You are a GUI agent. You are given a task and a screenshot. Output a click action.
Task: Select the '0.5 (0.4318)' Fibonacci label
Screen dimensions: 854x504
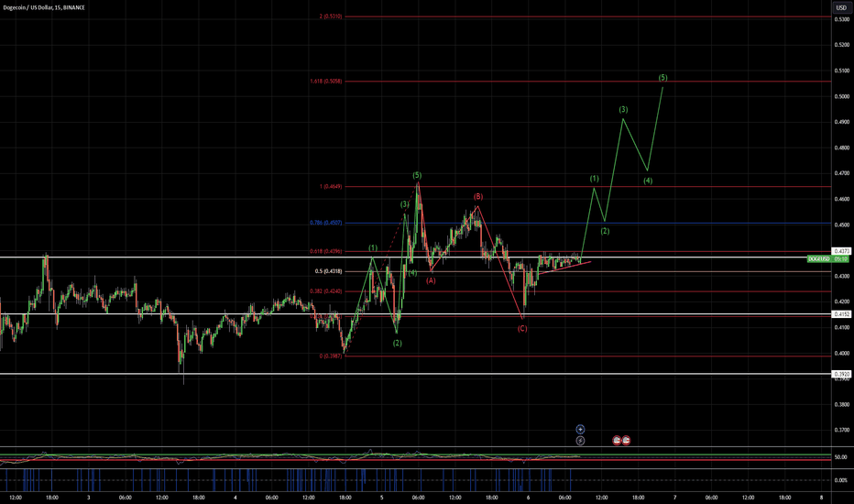(328, 271)
